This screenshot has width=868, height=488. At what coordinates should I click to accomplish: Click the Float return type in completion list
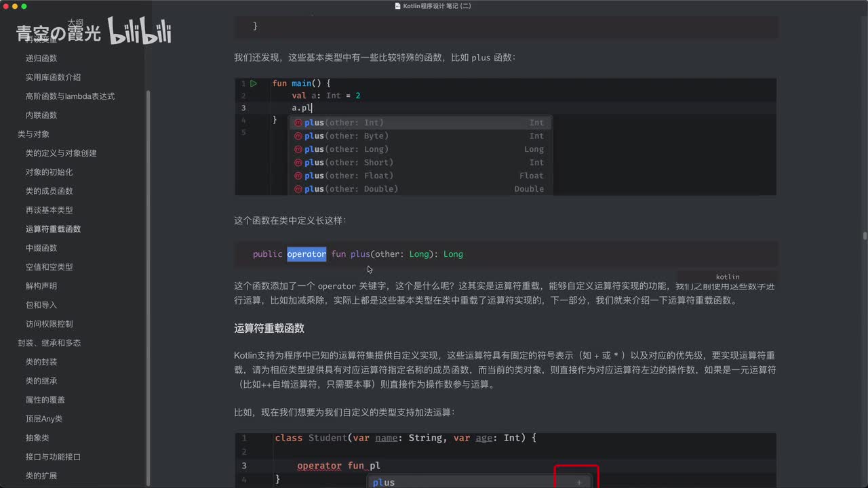coord(532,176)
